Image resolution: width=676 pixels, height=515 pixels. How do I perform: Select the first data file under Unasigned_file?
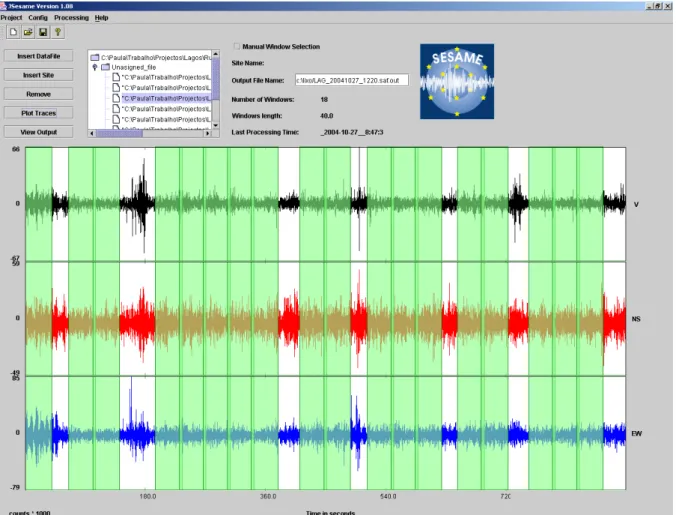[x=161, y=77]
